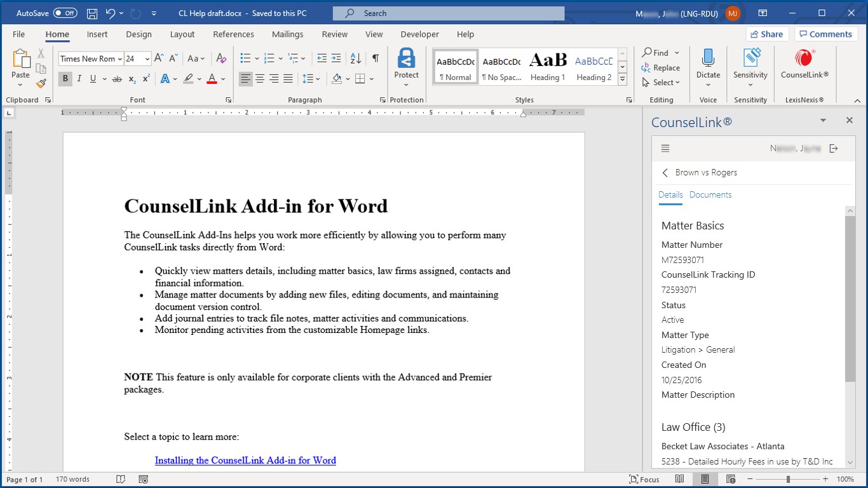Open the Change Case dropdown
The image size is (868, 488).
[x=196, y=58]
